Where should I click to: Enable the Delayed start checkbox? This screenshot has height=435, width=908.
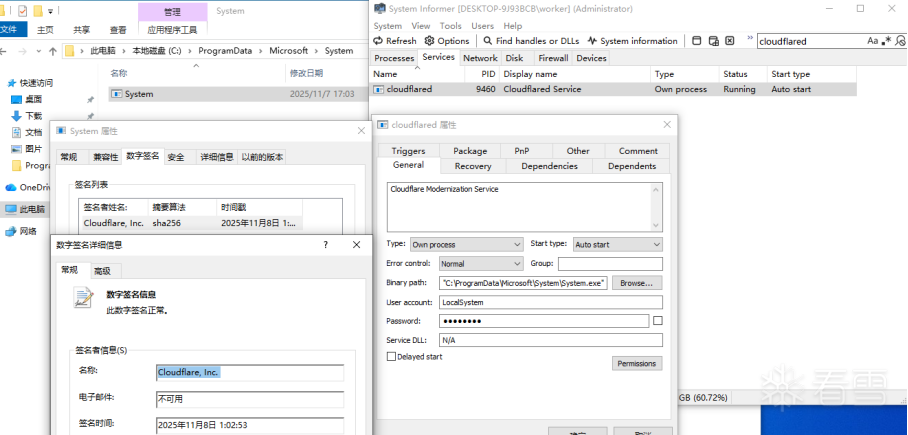(391, 357)
